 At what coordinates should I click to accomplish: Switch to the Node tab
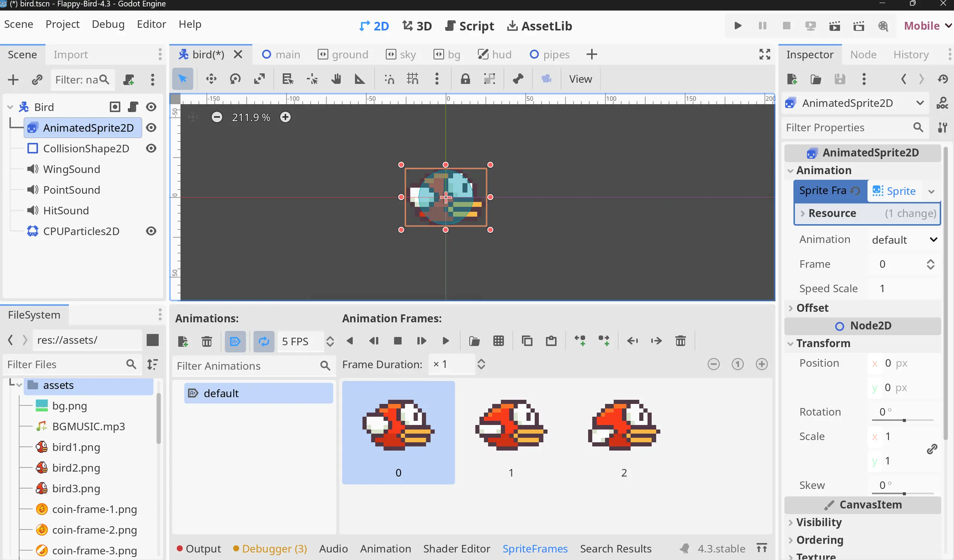[x=863, y=55]
